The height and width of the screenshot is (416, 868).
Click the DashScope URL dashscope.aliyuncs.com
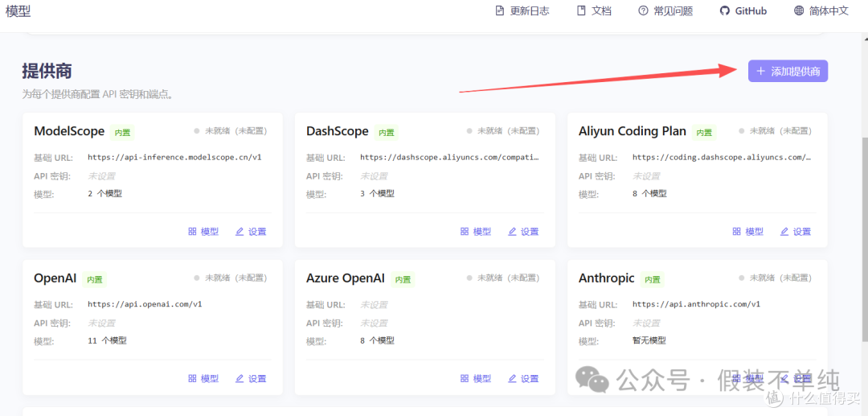click(449, 158)
